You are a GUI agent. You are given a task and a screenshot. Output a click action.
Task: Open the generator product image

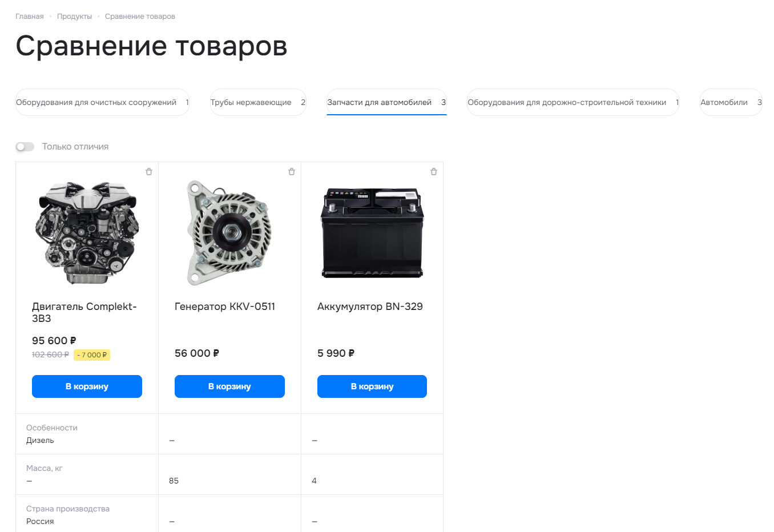(229, 233)
